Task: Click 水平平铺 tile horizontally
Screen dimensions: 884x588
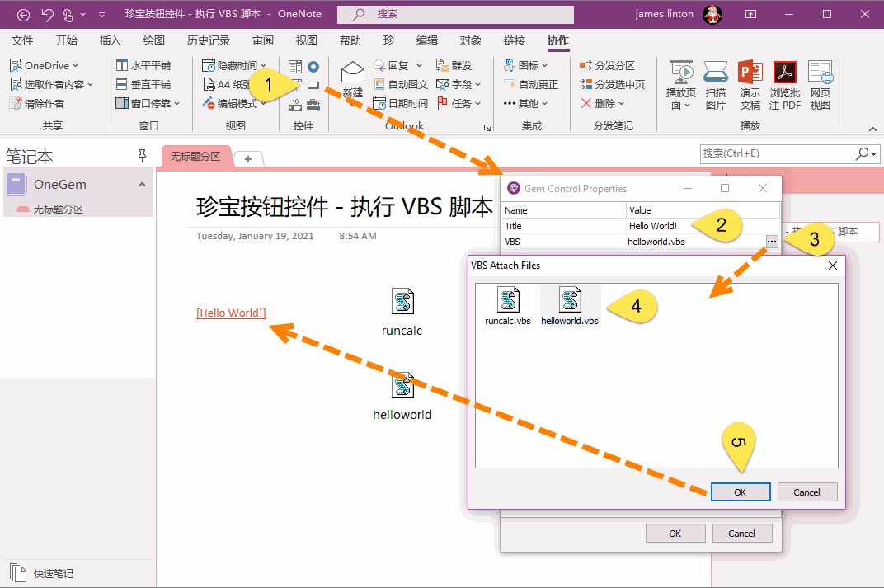Action: 143,66
